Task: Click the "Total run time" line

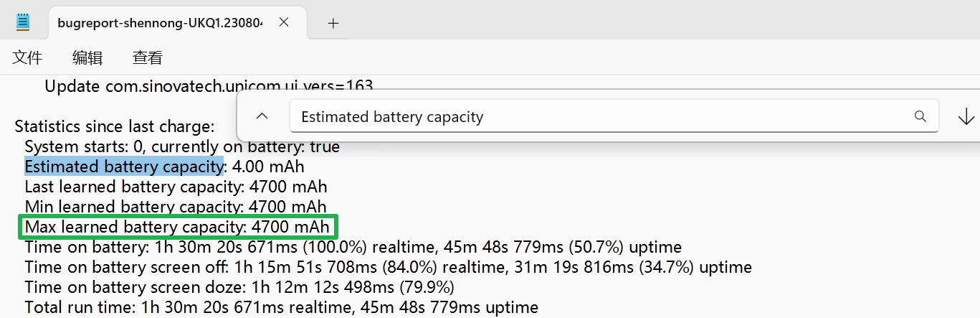Action: coord(281,308)
